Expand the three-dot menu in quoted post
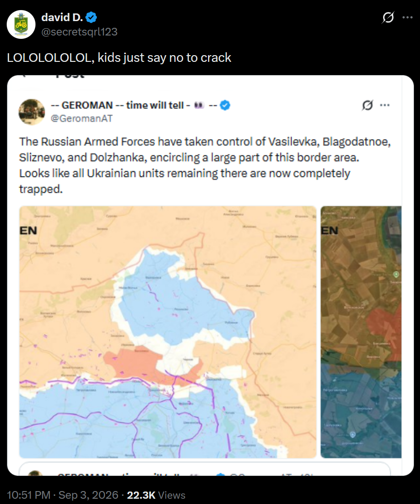420x504 pixels. point(385,105)
